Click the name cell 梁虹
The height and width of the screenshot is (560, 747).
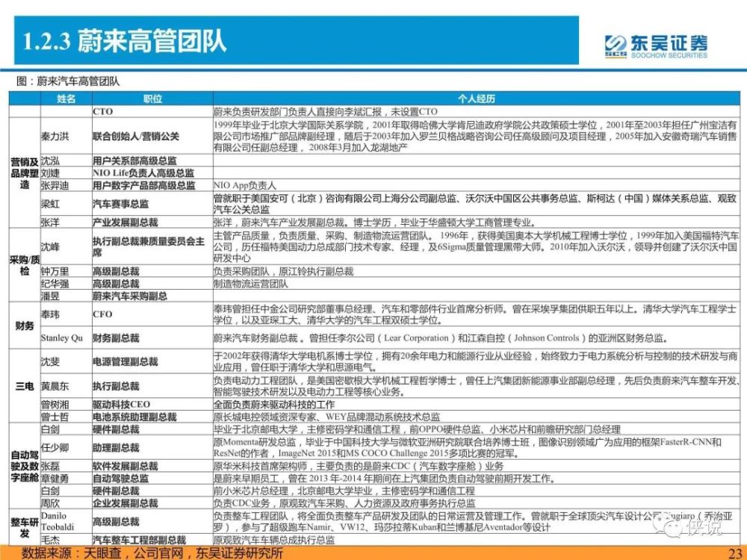66,204
